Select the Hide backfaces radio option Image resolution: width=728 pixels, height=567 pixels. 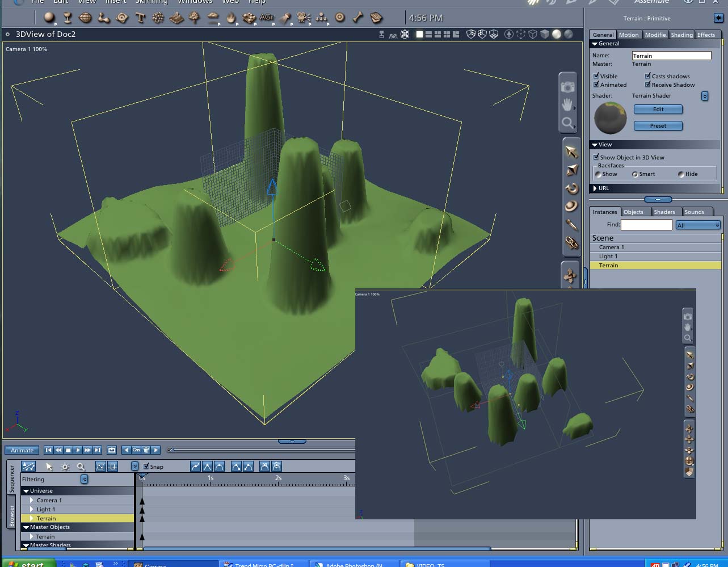click(x=681, y=174)
